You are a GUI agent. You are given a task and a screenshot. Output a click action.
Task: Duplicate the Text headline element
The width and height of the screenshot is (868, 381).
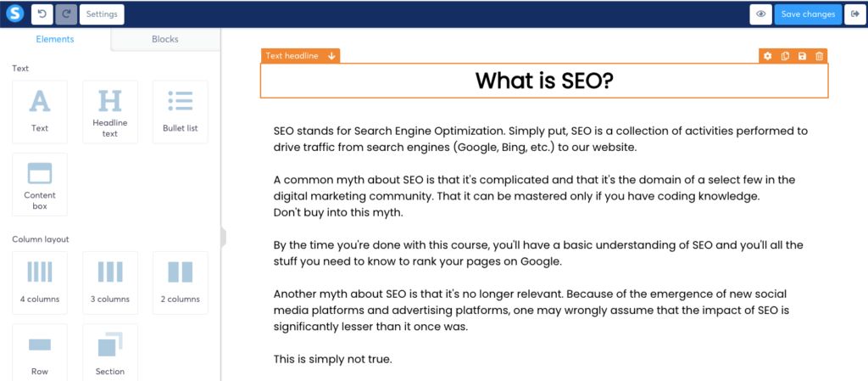[785, 56]
